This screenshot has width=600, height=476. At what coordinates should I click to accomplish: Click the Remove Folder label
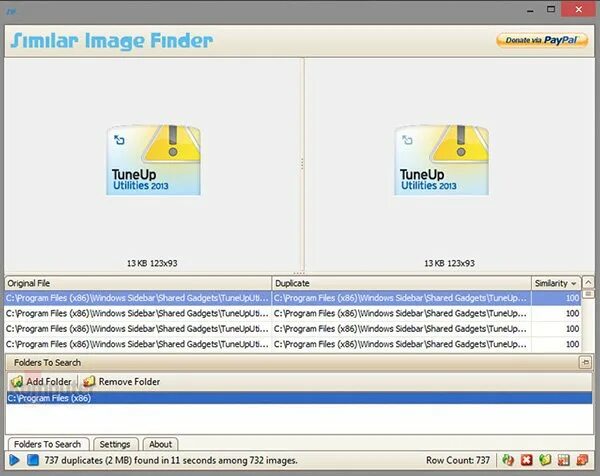click(x=129, y=381)
